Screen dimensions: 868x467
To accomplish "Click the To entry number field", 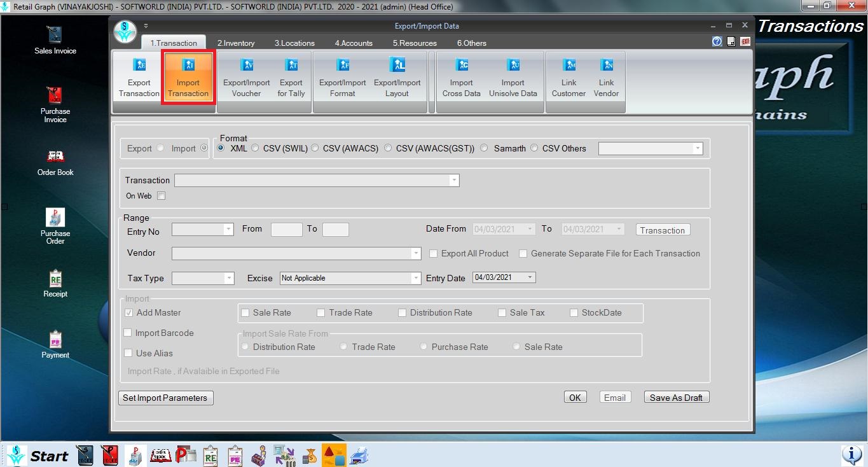I will click(x=335, y=229).
